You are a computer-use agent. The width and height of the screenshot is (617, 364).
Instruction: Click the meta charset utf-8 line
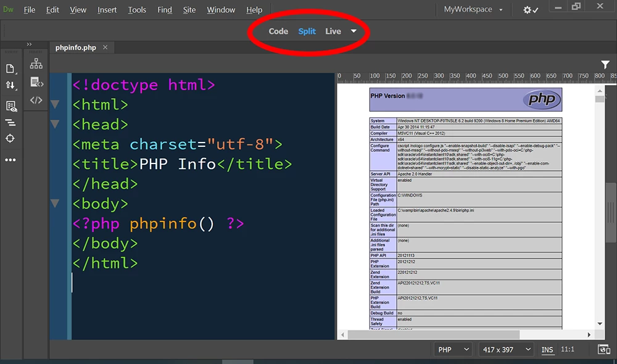(178, 144)
